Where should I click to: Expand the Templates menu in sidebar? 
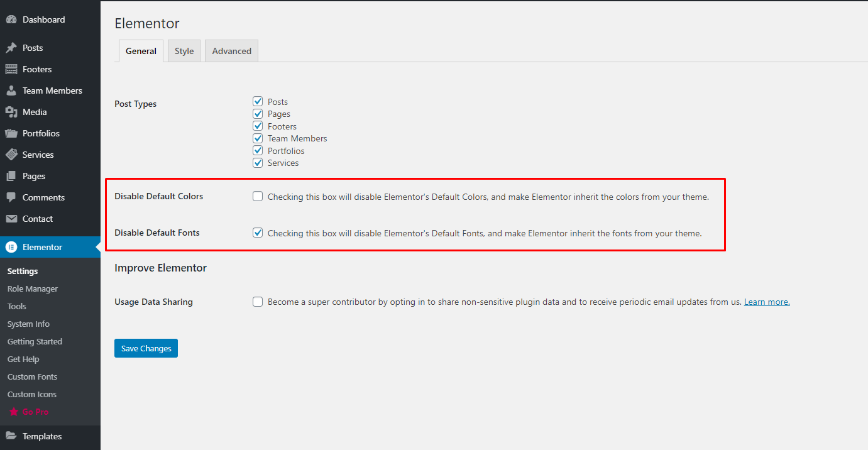click(42, 436)
